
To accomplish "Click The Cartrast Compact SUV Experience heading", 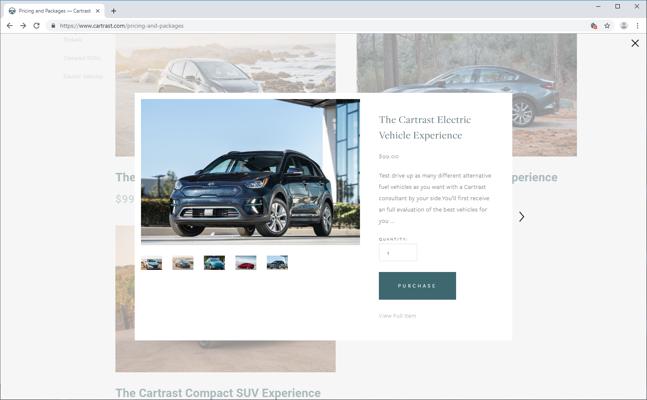I will click(x=218, y=393).
